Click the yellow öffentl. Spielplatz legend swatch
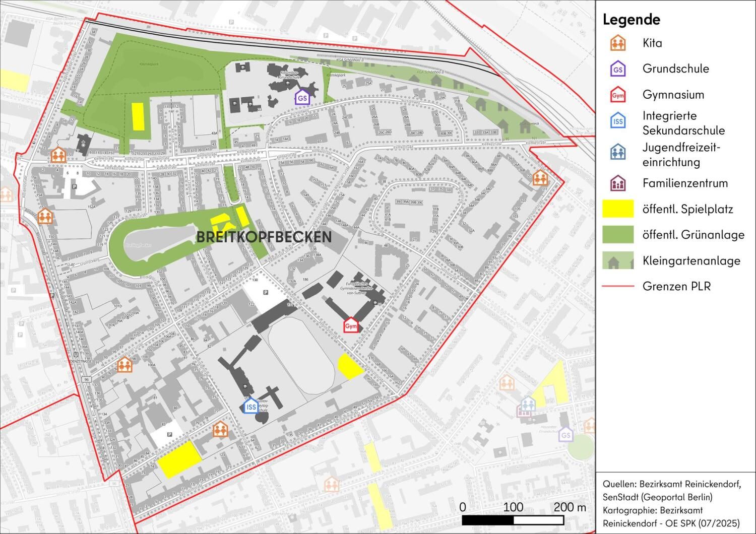Screen dimensions: 756x534 click(618, 209)
